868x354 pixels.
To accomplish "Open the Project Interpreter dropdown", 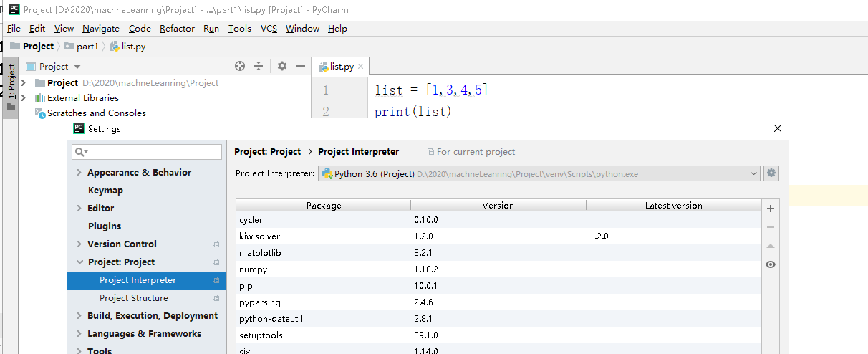I will click(x=753, y=173).
